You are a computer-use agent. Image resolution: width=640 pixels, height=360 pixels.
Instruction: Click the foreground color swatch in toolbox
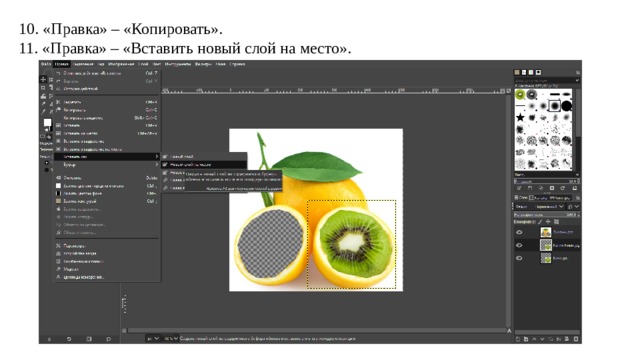coord(47,122)
